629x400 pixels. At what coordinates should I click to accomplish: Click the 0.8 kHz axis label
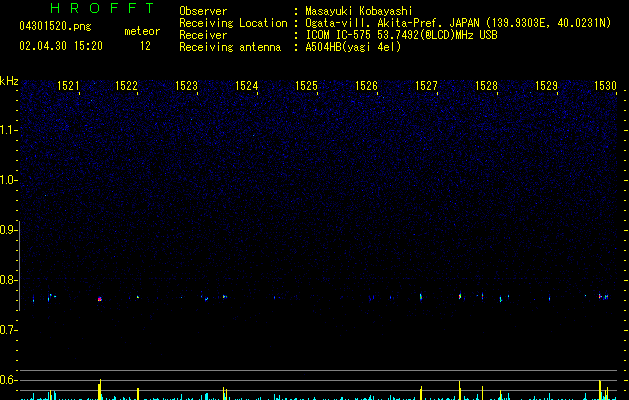pyautogui.click(x=8, y=280)
